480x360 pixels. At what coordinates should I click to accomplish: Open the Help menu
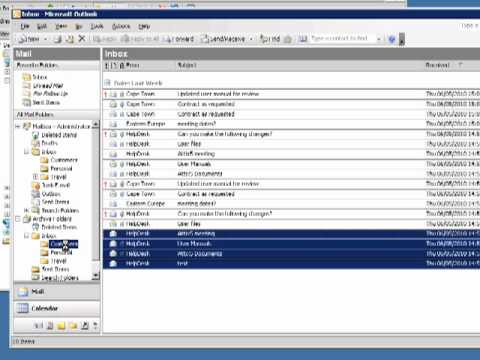(144, 26)
